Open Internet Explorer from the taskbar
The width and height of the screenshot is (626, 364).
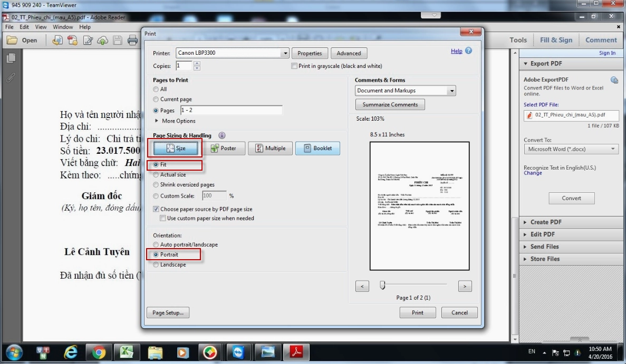tap(71, 352)
